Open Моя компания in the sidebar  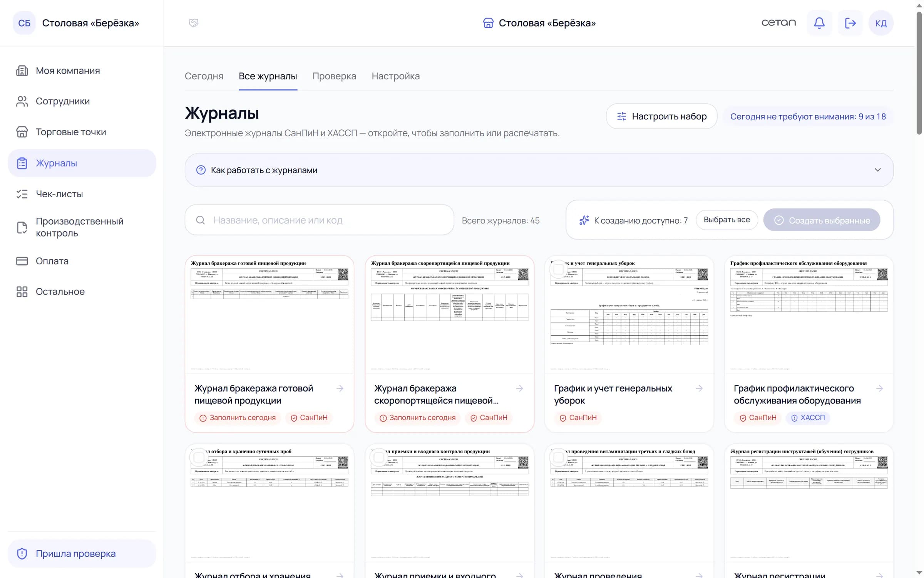[x=82, y=71]
